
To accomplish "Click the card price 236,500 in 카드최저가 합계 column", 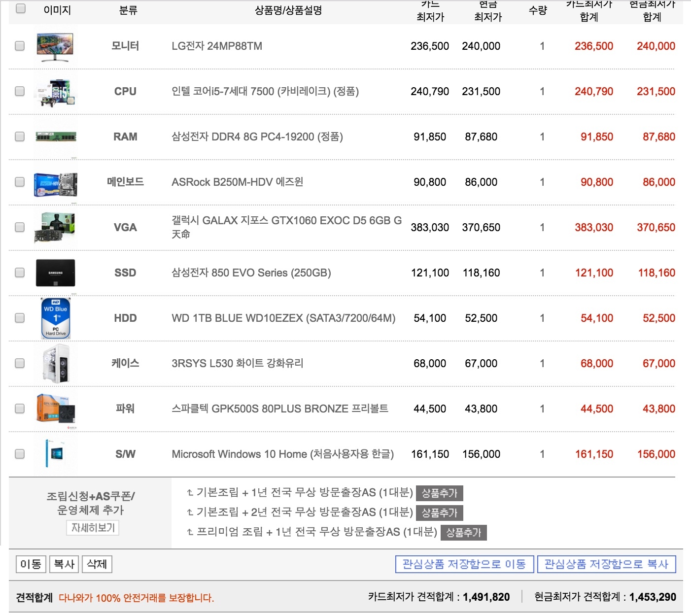I will tap(594, 46).
